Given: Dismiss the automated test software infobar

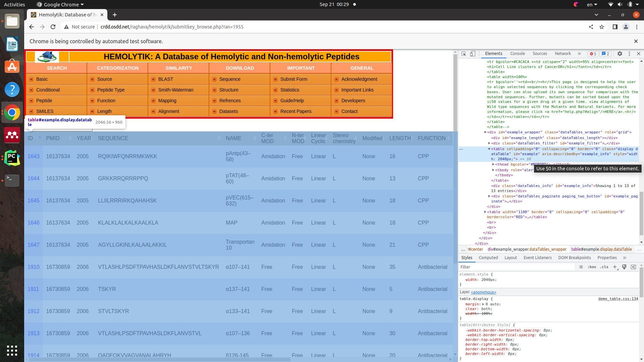Looking at the screenshot, I should (636, 41).
